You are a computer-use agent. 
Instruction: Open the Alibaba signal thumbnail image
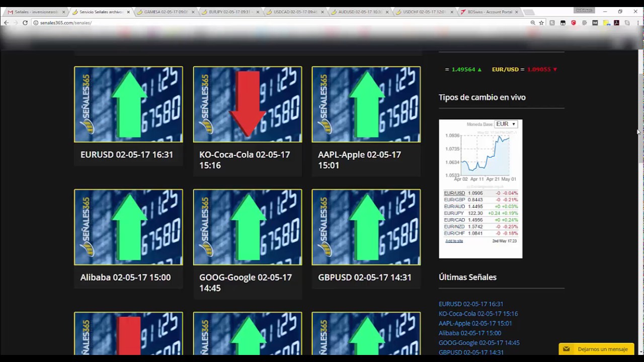[x=128, y=227]
